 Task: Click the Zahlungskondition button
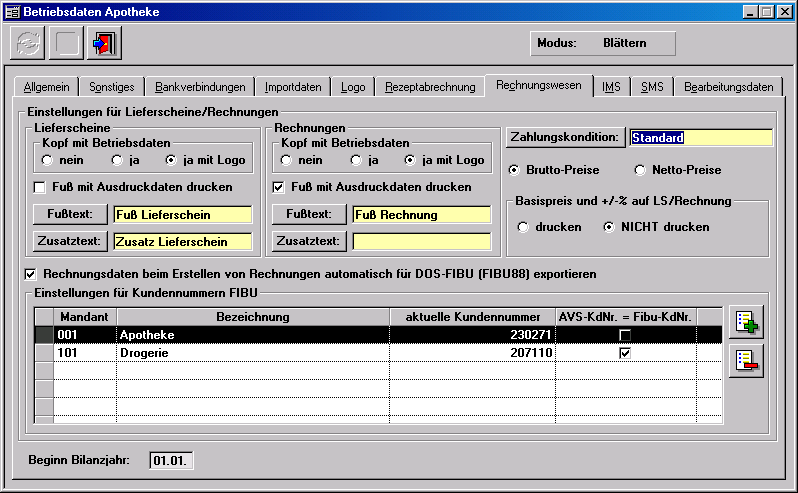coord(565,137)
